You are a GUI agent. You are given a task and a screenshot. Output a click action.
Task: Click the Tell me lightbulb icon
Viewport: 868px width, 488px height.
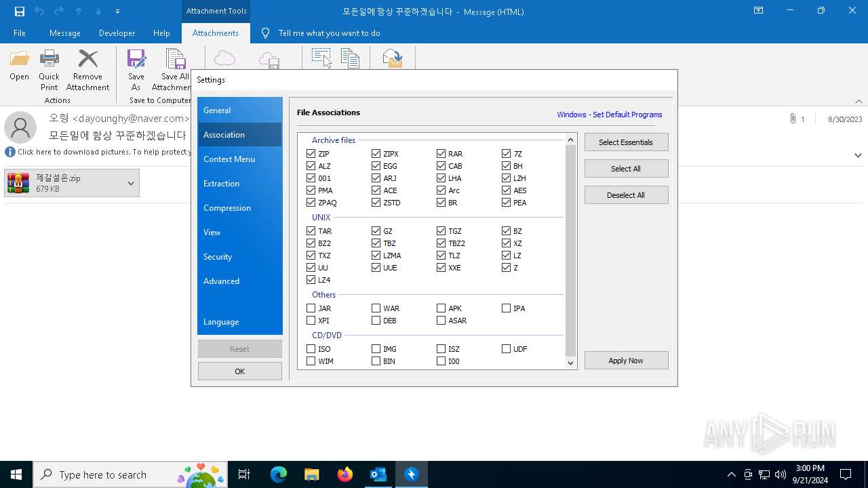coord(265,33)
